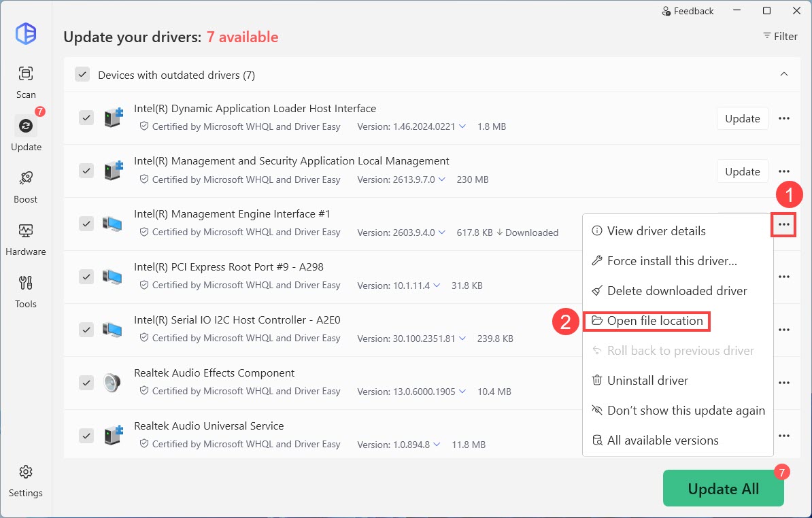Collapse the Devices with outdated drivers section
This screenshot has width=812, height=518.
[784, 74]
